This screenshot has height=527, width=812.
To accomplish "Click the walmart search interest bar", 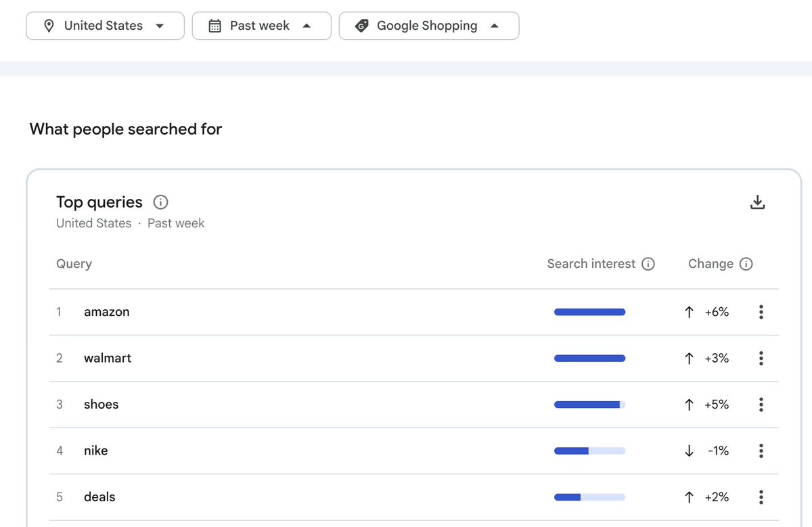I will [x=589, y=358].
